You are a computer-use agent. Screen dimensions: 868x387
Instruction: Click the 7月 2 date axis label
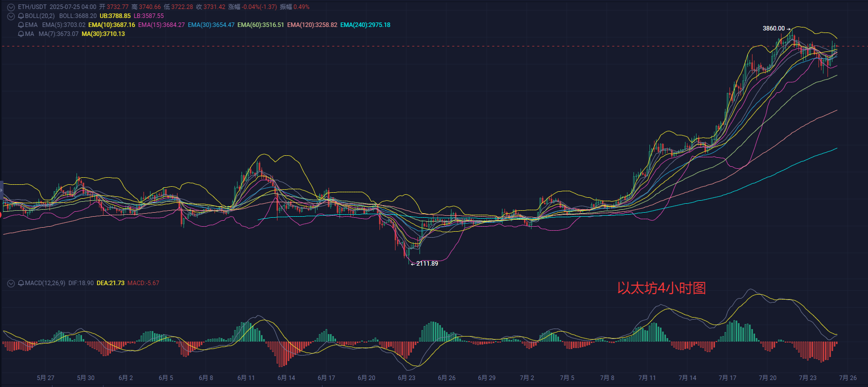pos(527,378)
